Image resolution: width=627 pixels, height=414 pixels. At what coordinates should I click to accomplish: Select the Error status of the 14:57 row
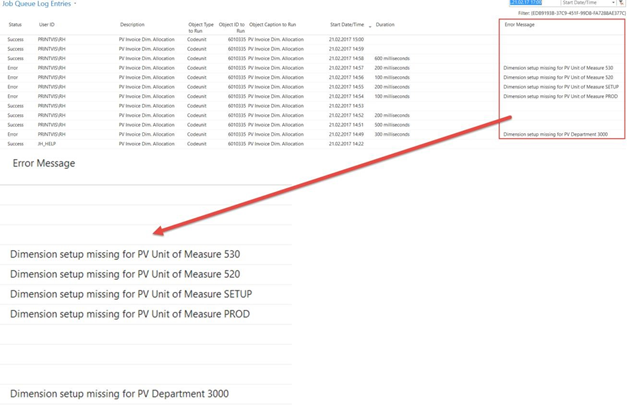pyautogui.click(x=13, y=68)
